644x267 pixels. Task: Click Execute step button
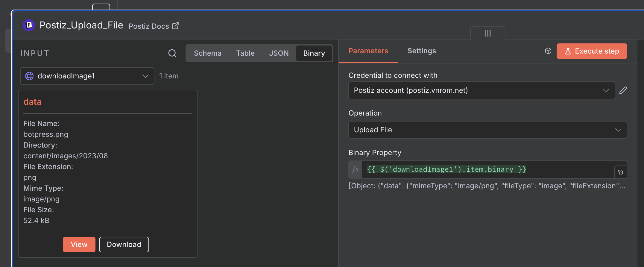tap(592, 51)
